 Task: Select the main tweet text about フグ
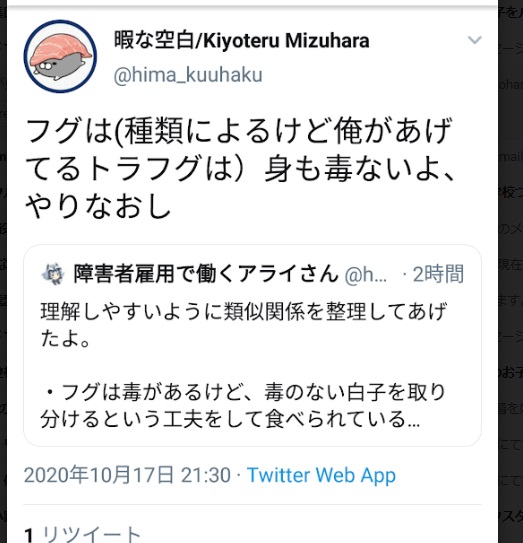[x=240, y=169]
